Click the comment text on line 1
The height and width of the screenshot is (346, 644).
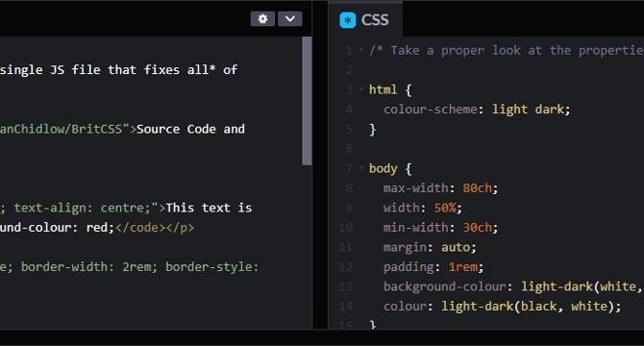[x=506, y=51]
